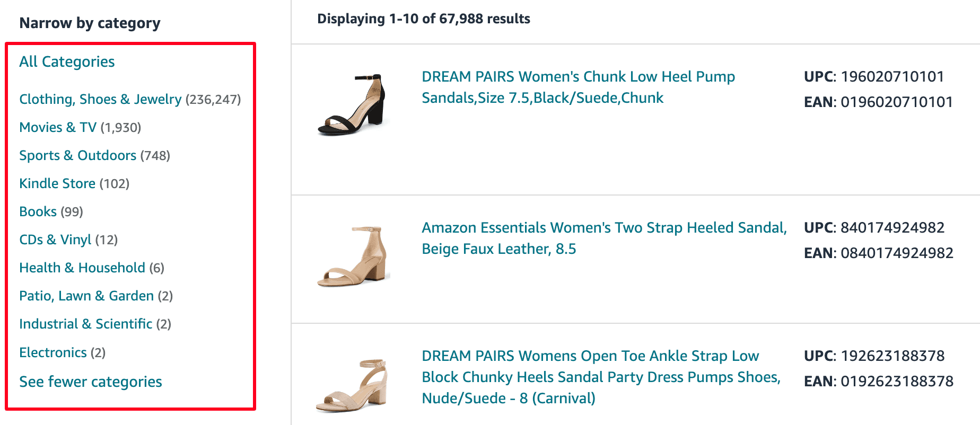Open DREAM PAIRS Chunk Low Heel Pump title
Image resolution: width=980 pixels, height=425 pixels.
[578, 87]
